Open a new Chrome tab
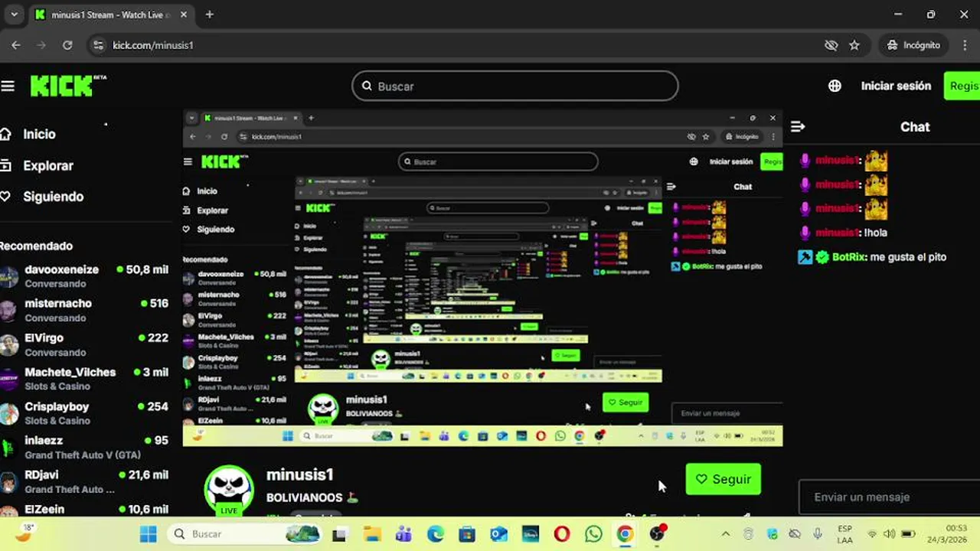This screenshot has height=551, width=980. point(209,15)
